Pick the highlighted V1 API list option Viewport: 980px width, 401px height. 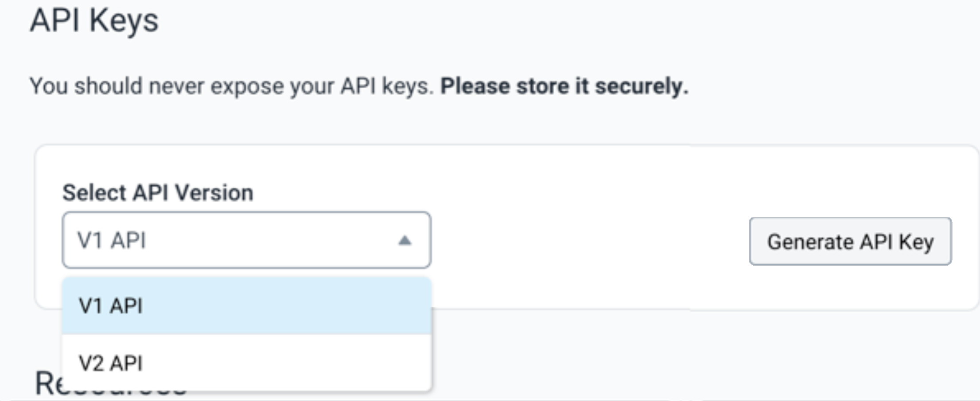click(x=111, y=306)
